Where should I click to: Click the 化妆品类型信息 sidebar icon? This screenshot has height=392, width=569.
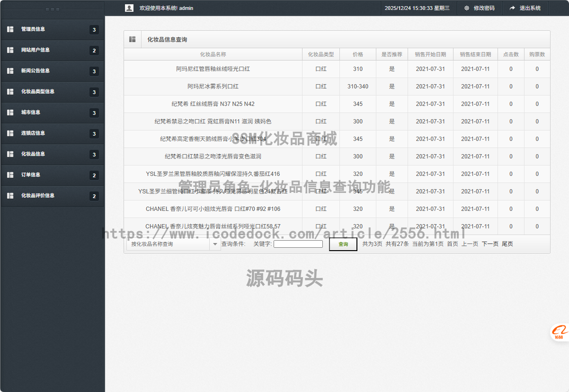click(10, 92)
